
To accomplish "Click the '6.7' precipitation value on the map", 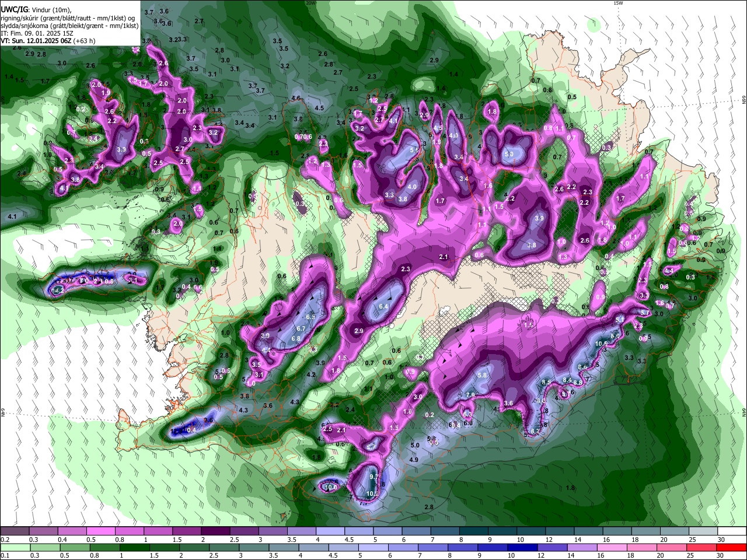I will point(301,328).
